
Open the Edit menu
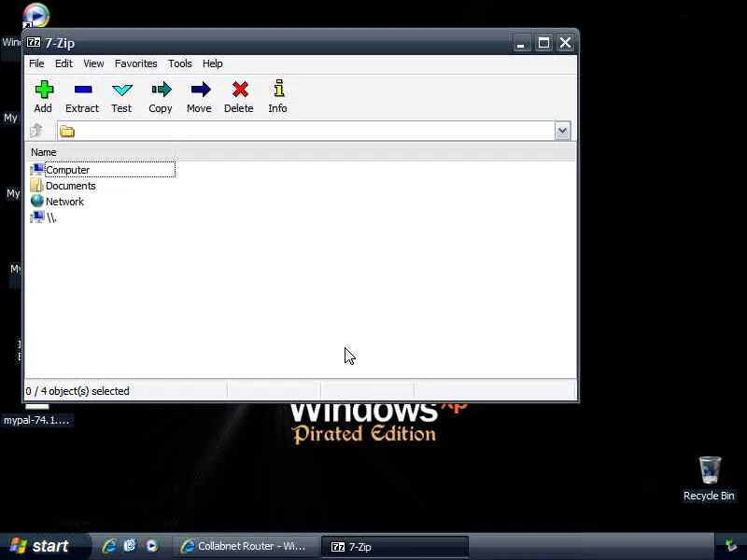click(63, 63)
